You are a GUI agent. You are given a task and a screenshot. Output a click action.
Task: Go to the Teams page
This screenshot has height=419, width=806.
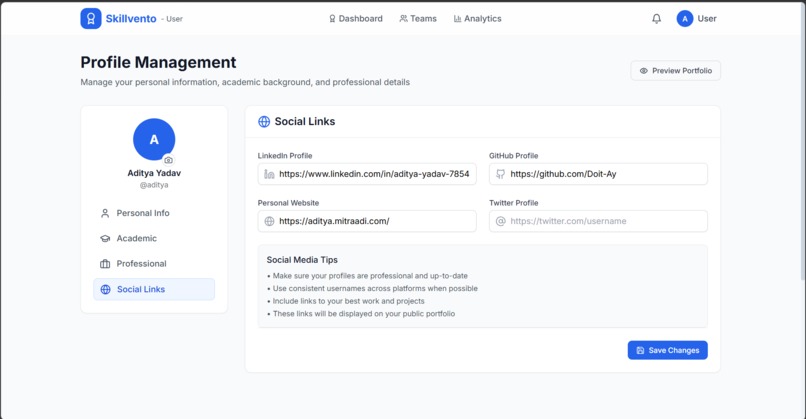(418, 19)
